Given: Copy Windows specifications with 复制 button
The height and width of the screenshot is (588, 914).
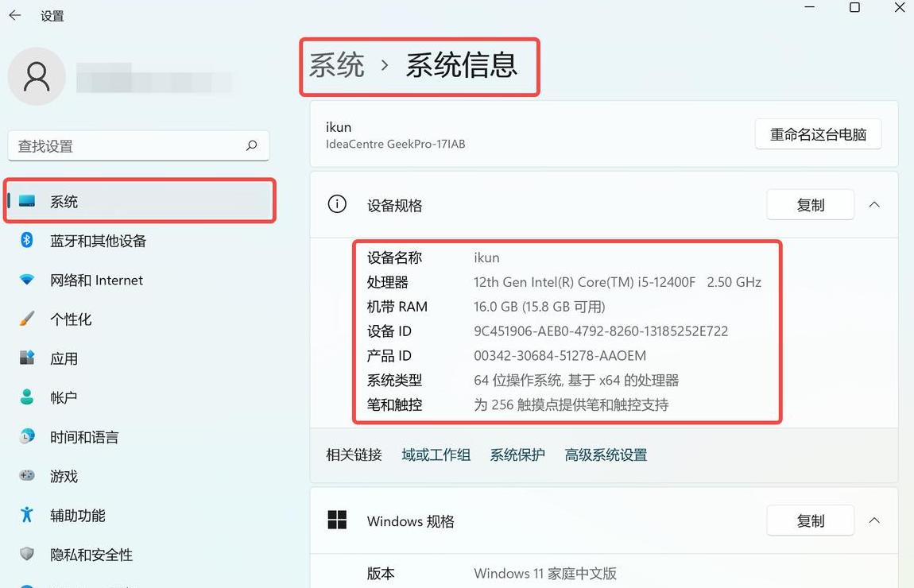Looking at the screenshot, I should coord(810,520).
